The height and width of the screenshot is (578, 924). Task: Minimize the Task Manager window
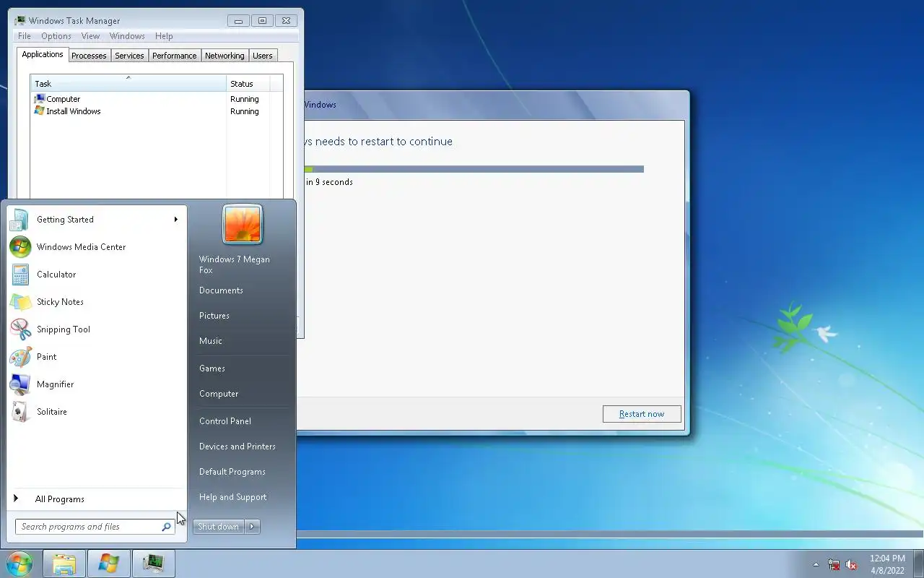pos(238,21)
